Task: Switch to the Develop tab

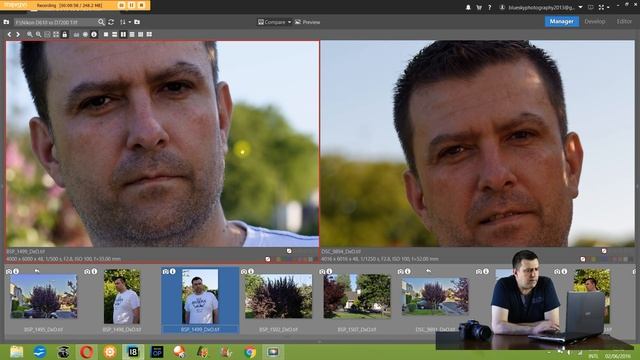Action: pos(594,21)
